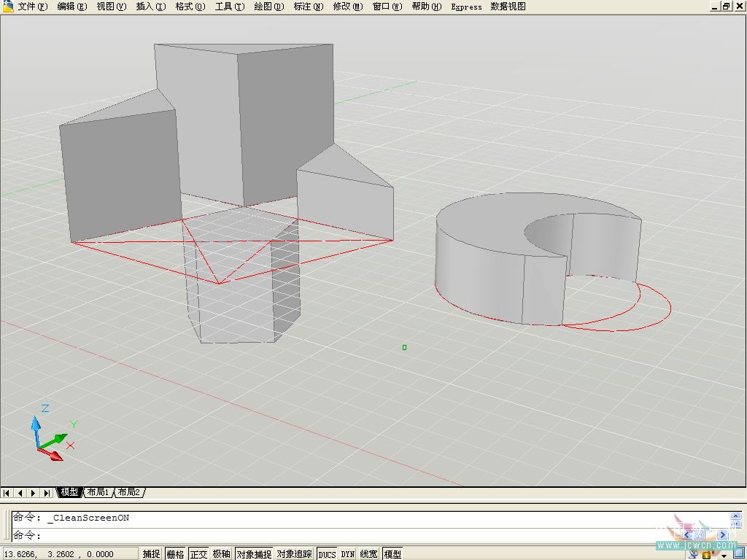This screenshot has height=560, width=747.
Task: Open the 文件(F) menu
Action: pos(32,6)
